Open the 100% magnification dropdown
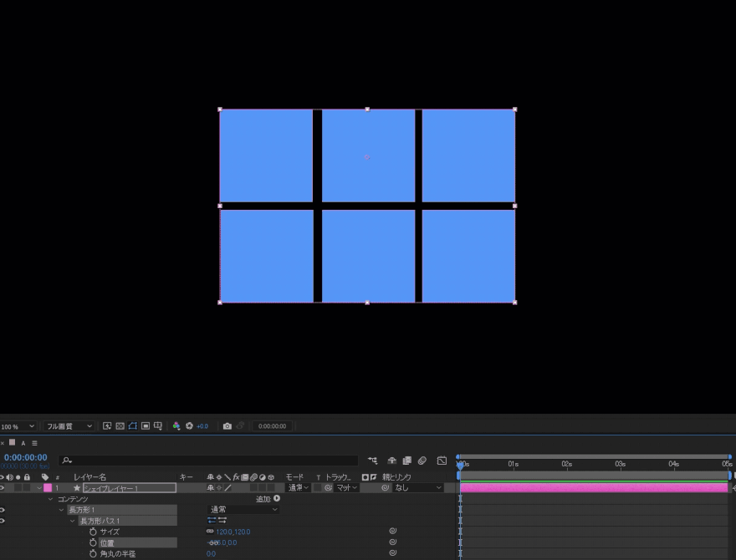 pos(18,426)
